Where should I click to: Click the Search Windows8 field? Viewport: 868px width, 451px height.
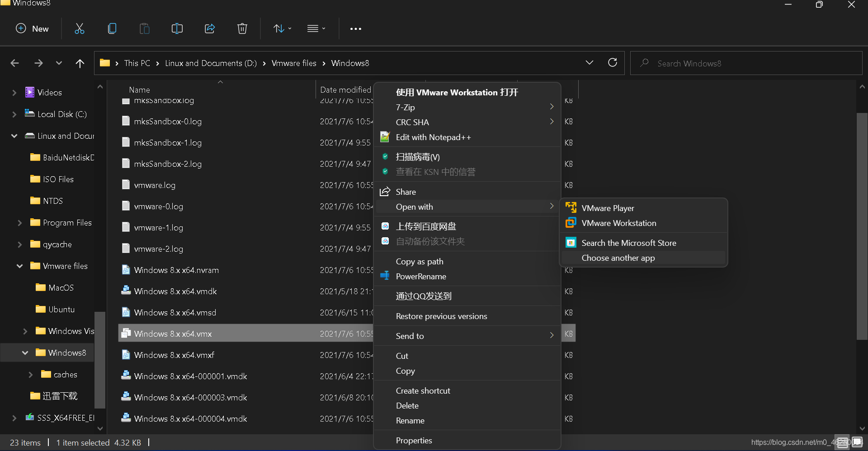click(746, 63)
